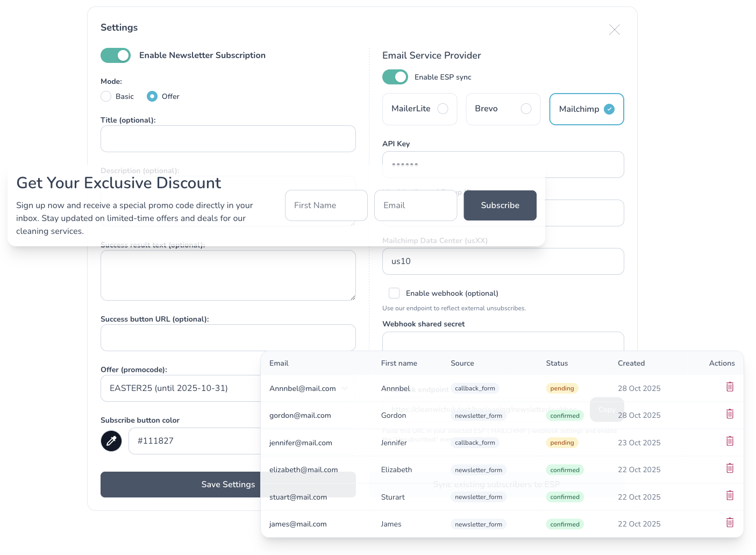Click the #111827 color hex field
This screenshot has width=756, height=555.
click(195, 441)
